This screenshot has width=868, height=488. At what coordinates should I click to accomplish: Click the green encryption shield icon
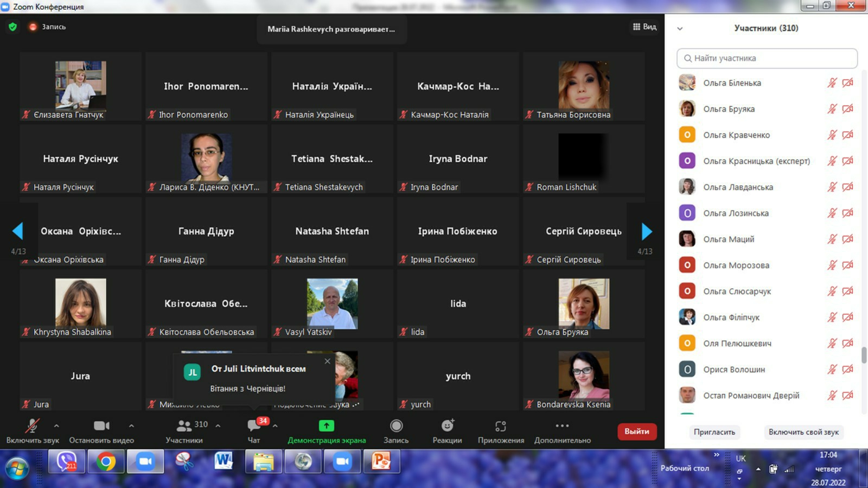click(13, 27)
